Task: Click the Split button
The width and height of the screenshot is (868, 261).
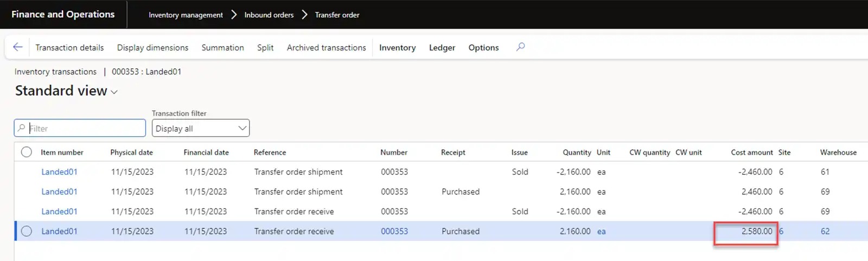Action: (x=265, y=48)
